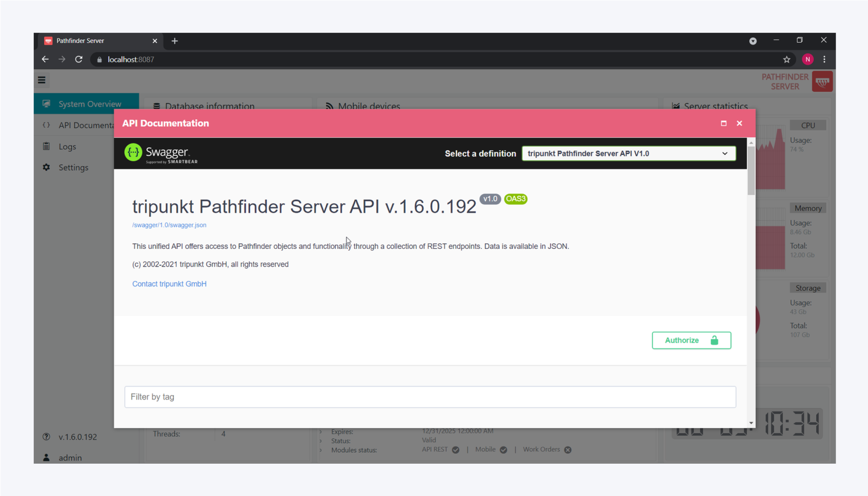Click the Mobile module check icon
This screenshot has height=496, width=868.
tap(503, 450)
